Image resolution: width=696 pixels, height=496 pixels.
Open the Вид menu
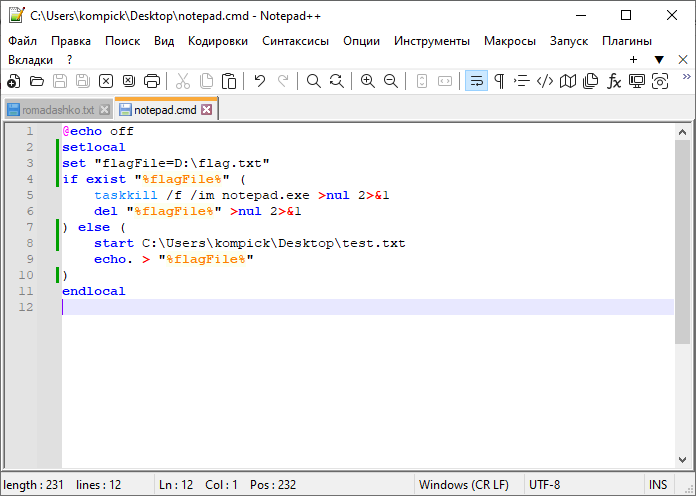[x=164, y=41]
